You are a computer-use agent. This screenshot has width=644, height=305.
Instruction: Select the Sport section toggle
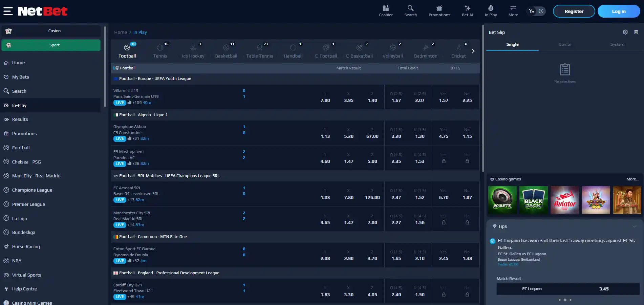pos(51,45)
